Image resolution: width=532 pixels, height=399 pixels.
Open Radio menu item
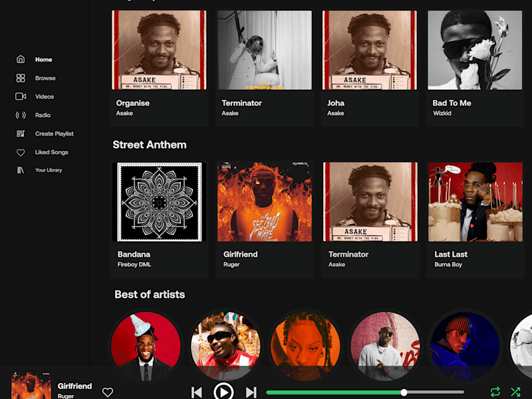43,115
